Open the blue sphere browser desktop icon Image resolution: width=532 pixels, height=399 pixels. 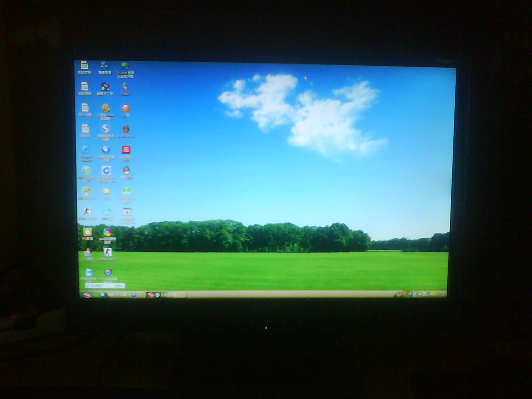point(106,150)
